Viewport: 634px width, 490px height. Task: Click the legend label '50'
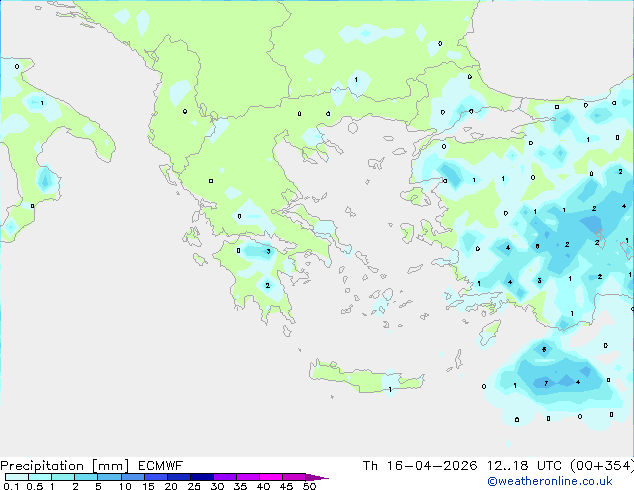coord(309,486)
